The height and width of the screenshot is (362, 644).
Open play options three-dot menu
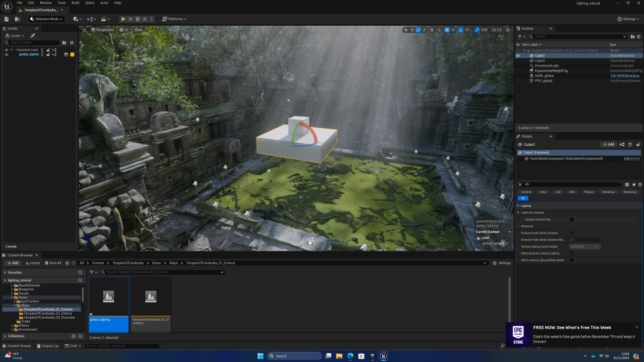(x=152, y=19)
